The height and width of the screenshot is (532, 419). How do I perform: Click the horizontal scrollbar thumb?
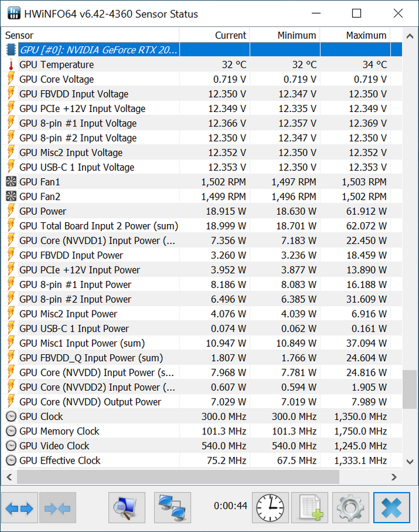178,477
